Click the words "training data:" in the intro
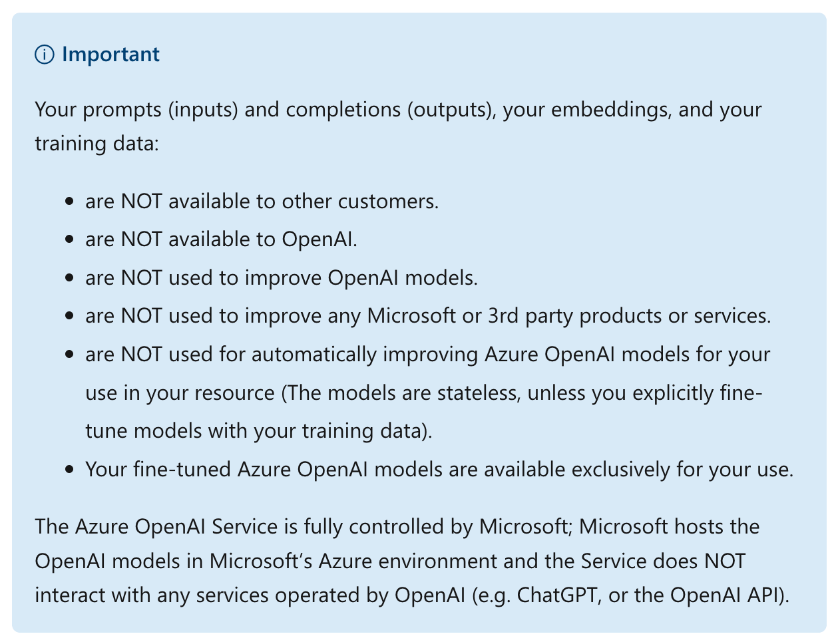 (x=97, y=144)
